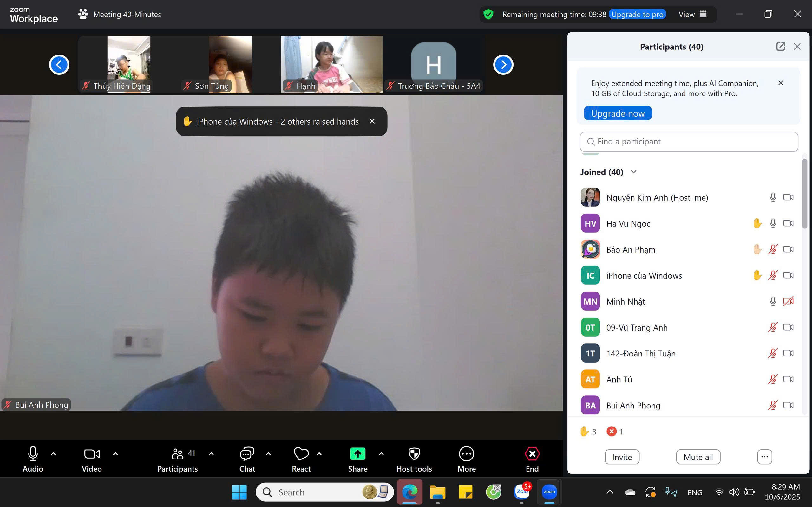Open the Share options arrow
The image size is (812, 507).
point(381,454)
